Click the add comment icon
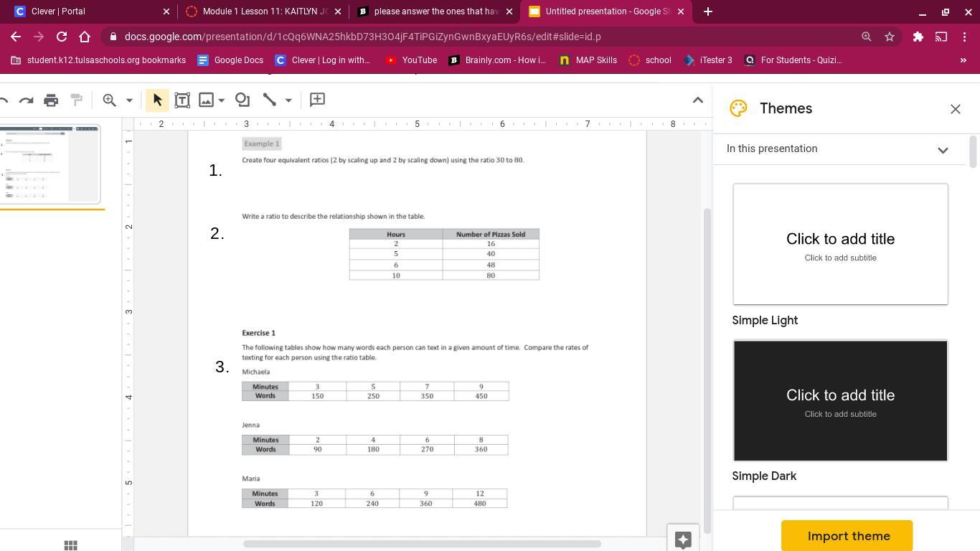Screen dimensions: 980x551 pos(317,100)
